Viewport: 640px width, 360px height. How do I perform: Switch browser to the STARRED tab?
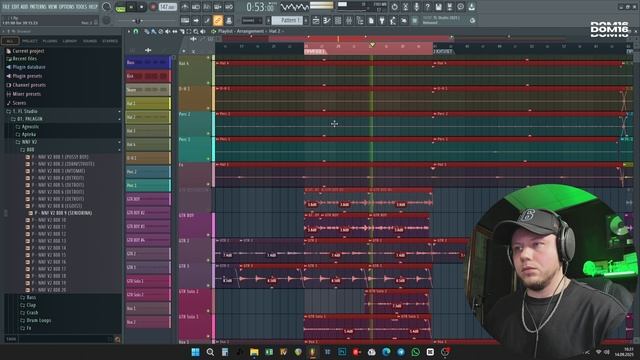pos(110,41)
